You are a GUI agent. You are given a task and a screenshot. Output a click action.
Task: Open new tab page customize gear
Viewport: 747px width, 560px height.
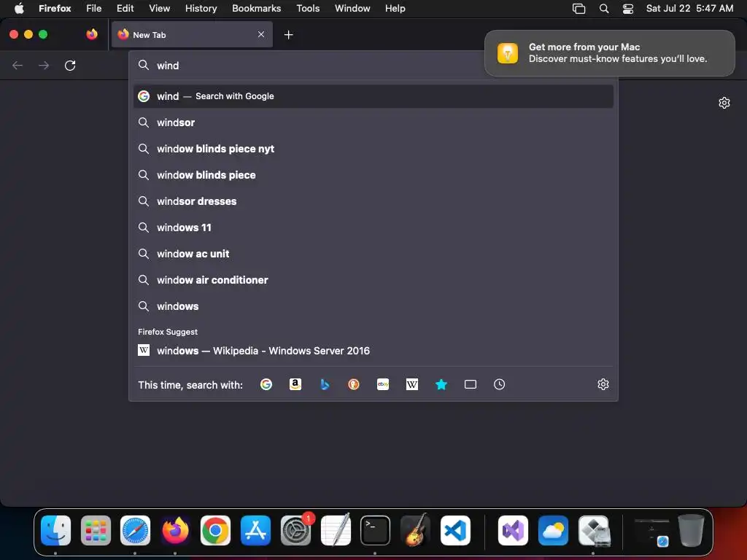coord(724,103)
